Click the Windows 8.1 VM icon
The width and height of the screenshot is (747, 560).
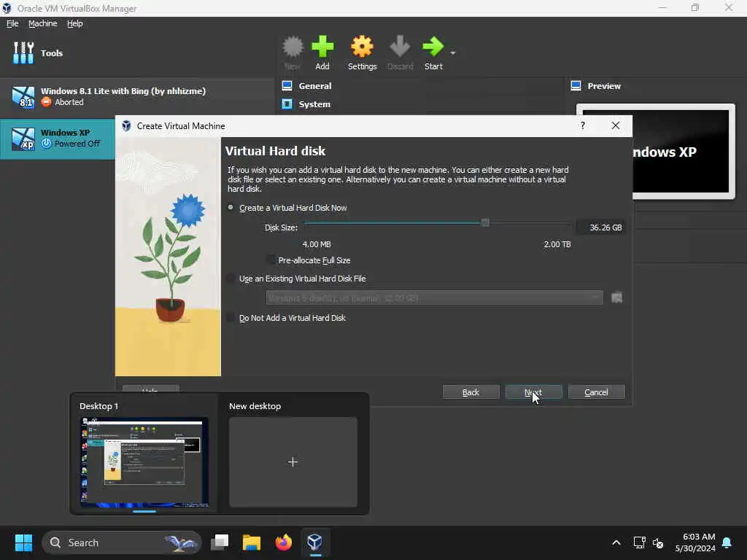[x=23, y=97]
